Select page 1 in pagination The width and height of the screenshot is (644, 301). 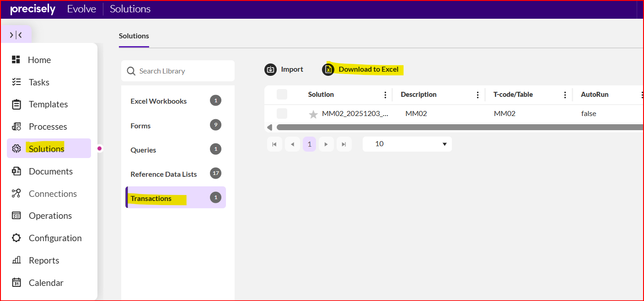310,144
